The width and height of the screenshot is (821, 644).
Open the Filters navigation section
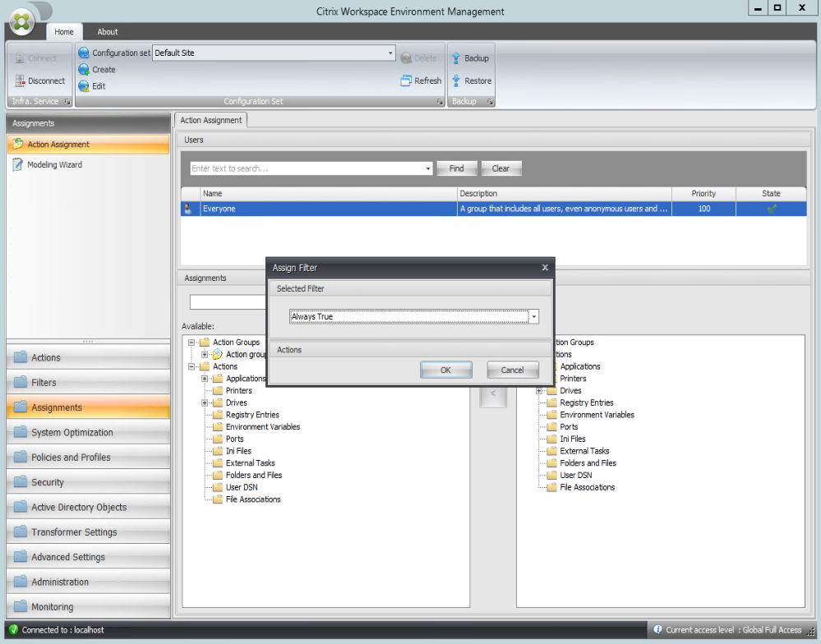(x=44, y=383)
